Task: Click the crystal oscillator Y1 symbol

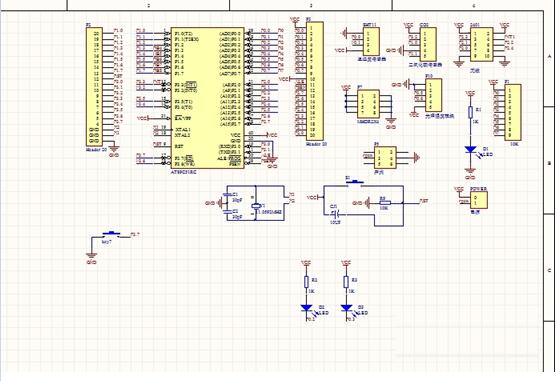Action: click(255, 206)
